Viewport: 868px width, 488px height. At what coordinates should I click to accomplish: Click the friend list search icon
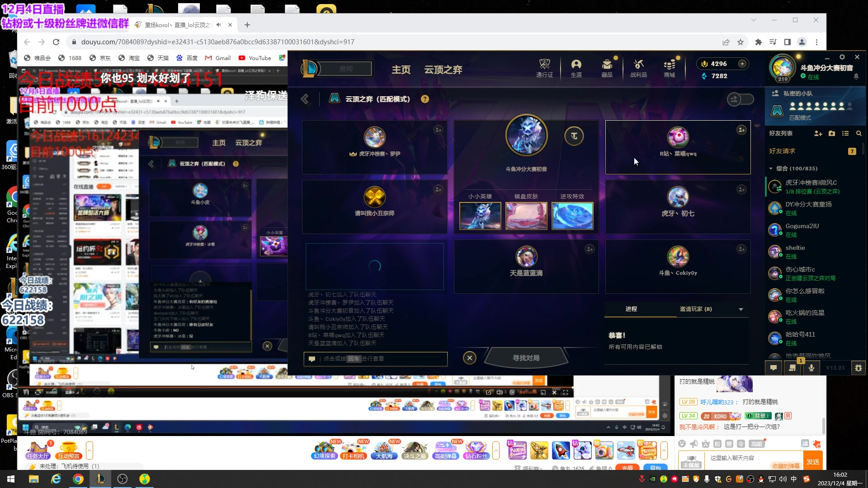tap(859, 133)
